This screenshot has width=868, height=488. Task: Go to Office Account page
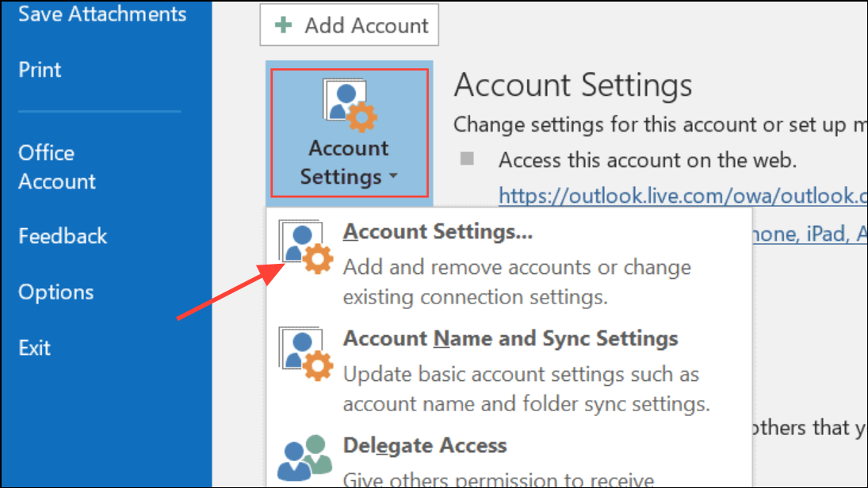57,167
